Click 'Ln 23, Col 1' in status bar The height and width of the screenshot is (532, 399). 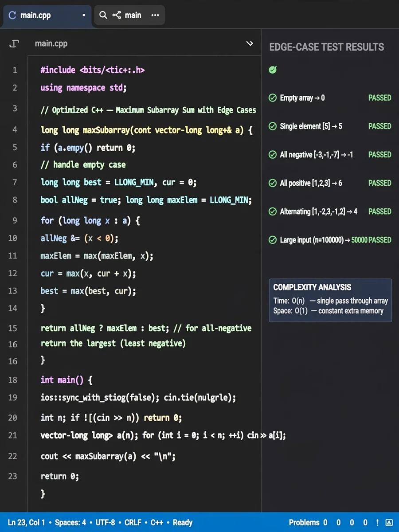27,522
